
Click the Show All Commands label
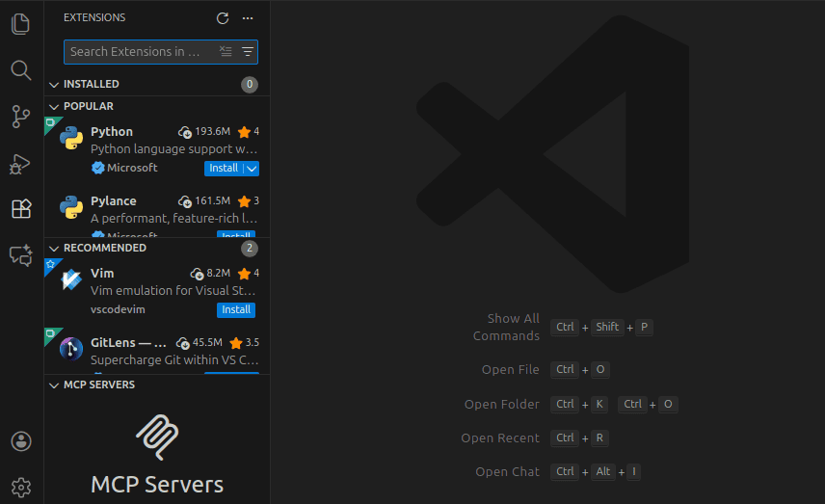click(506, 328)
